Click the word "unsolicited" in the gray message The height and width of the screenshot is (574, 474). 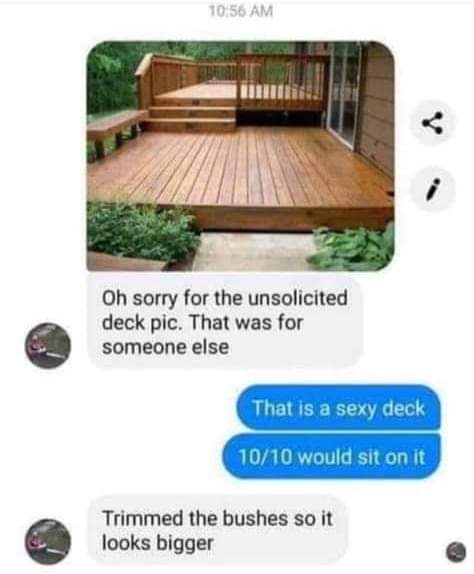tap(298, 298)
